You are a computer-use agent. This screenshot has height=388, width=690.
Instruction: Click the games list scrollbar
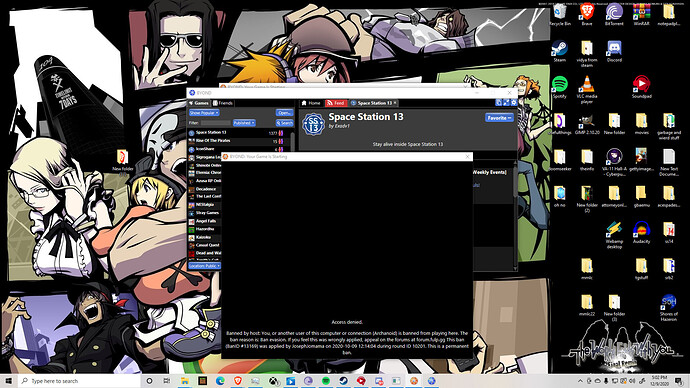[x=293, y=141]
